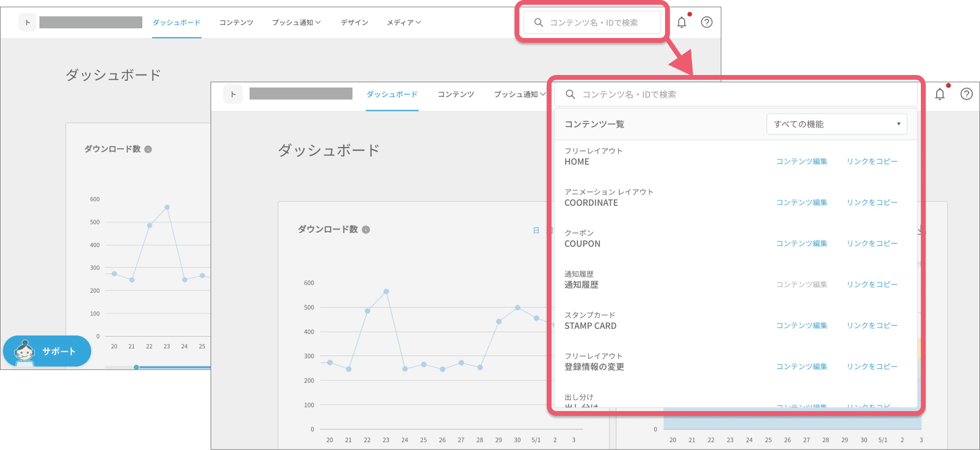The width and height of the screenshot is (980, 450).
Task: Click the ト app logo in the back window
Action: [x=27, y=22]
